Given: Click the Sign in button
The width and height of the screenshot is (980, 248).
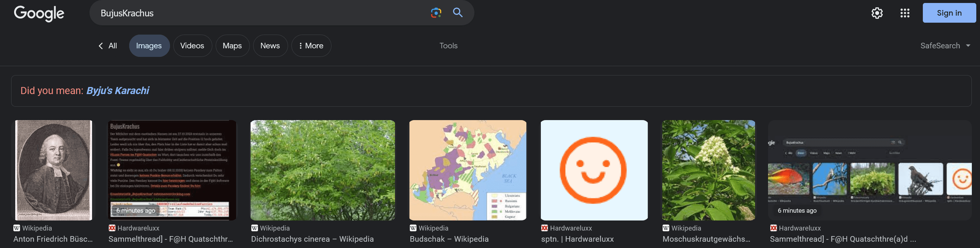Looking at the screenshot, I should point(949,13).
